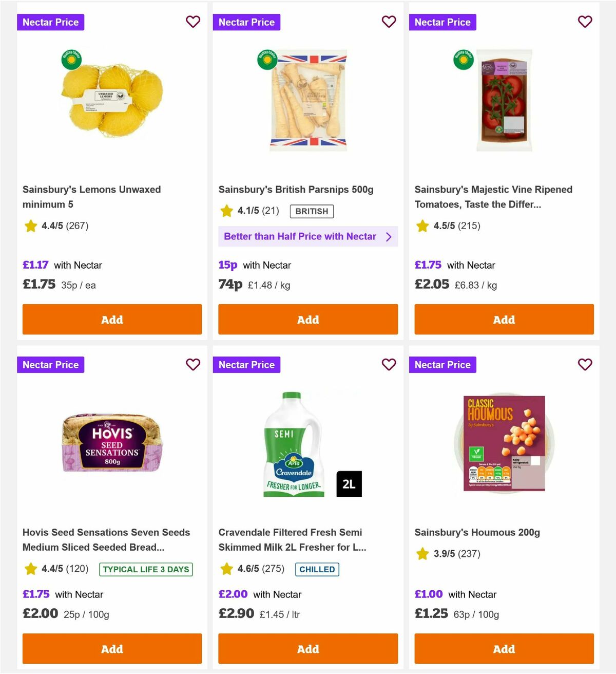Open the BRITISH tag on parsnips
The width and height of the screenshot is (616, 674).
click(x=312, y=211)
